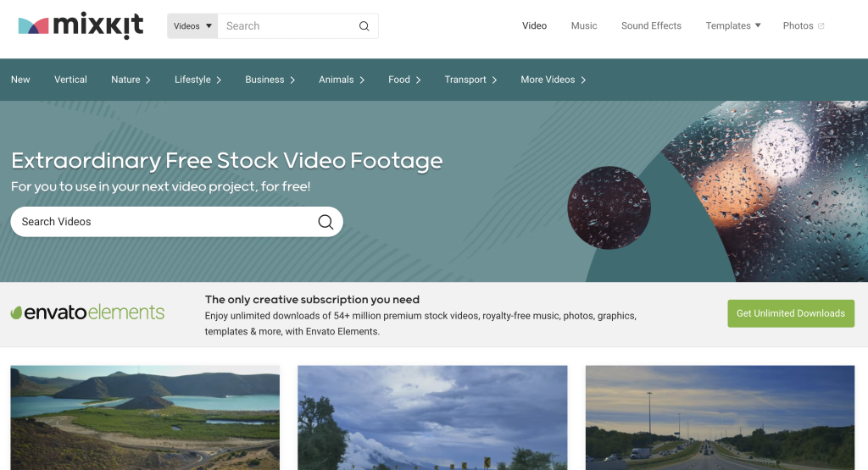Click Get Unlimited Downloads button
Screen dimensions: 868x470
(x=790, y=313)
